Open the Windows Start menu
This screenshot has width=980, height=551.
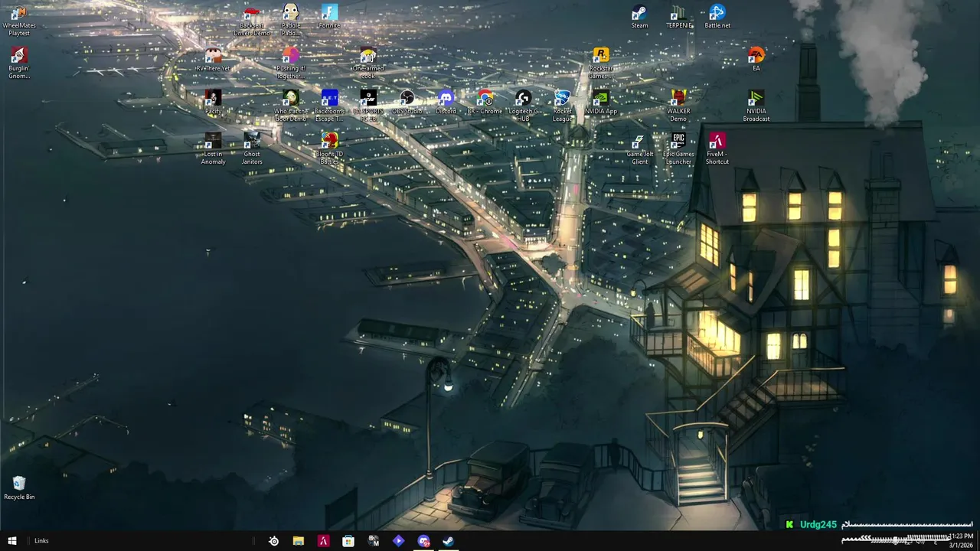point(12,541)
